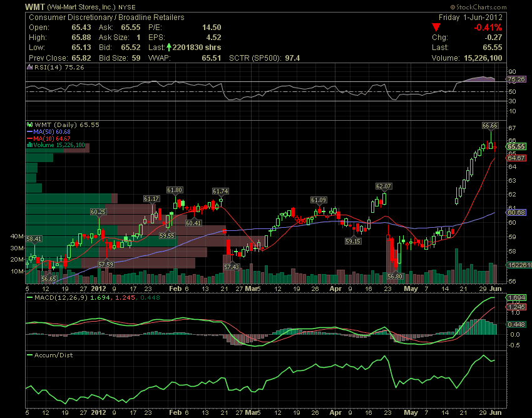The image size is (532, 418).
Task: Click the 56.65 low price label
Action: (49, 278)
